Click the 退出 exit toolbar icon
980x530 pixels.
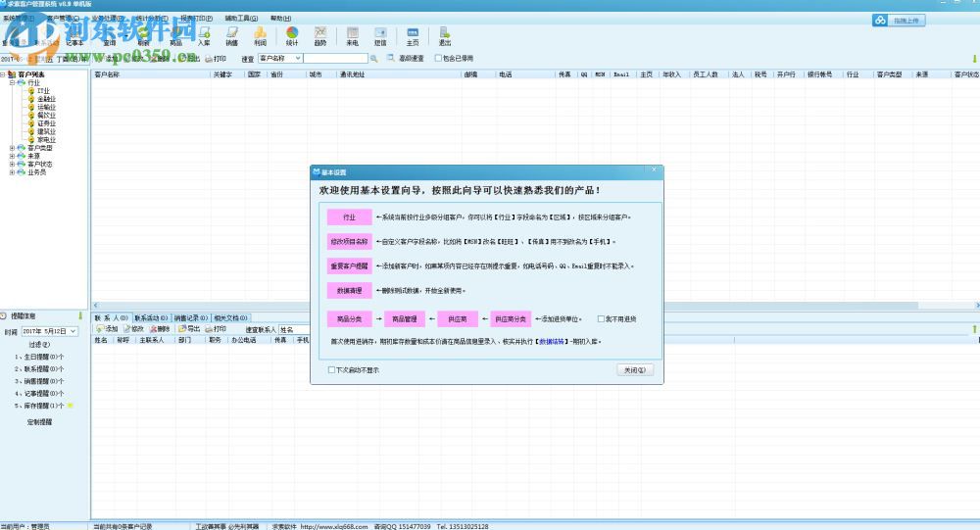coord(444,35)
